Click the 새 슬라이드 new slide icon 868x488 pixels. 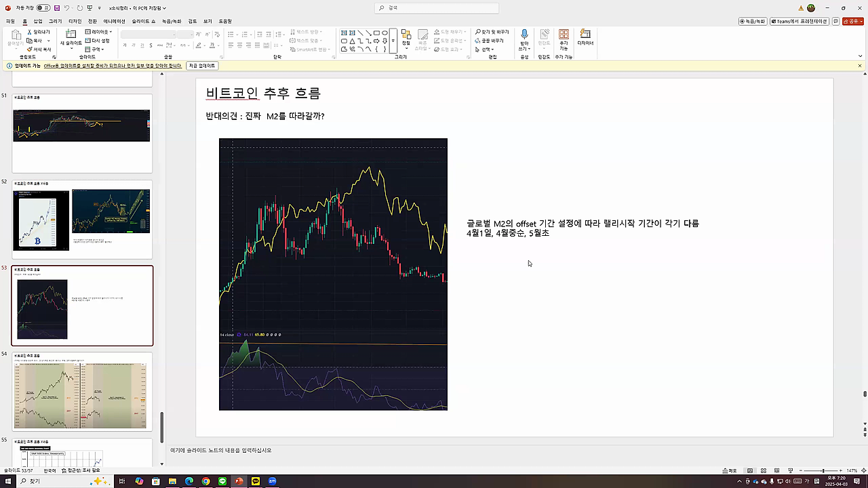pos(71,34)
